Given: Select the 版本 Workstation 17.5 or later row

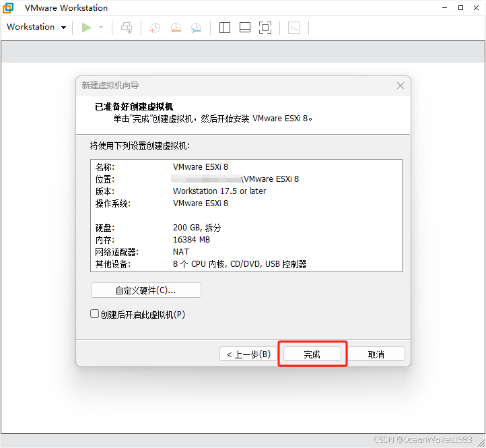Looking at the screenshot, I should [246, 191].
